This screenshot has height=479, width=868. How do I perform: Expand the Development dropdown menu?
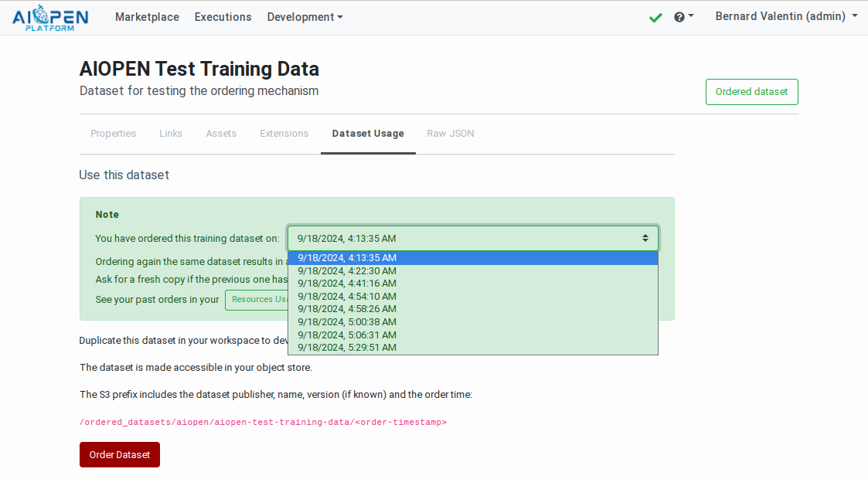point(305,17)
